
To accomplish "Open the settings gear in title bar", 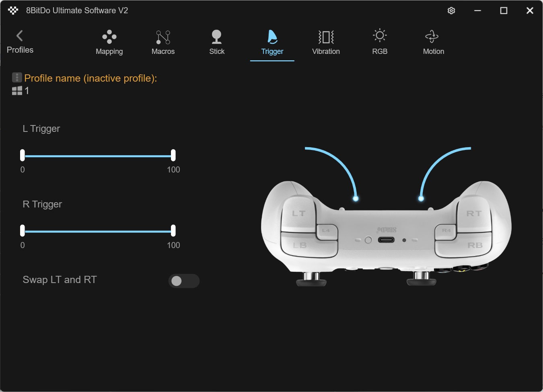I will [451, 11].
